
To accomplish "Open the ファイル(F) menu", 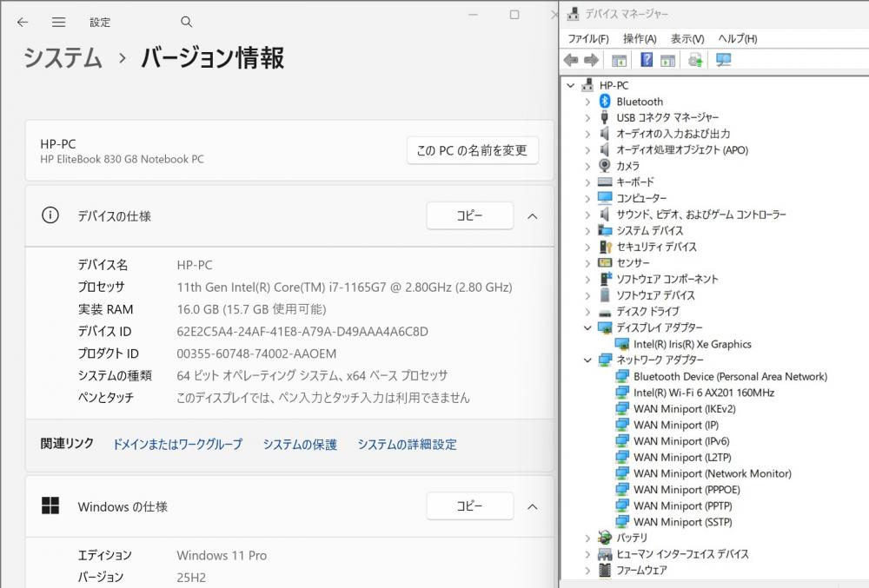I will [x=588, y=38].
